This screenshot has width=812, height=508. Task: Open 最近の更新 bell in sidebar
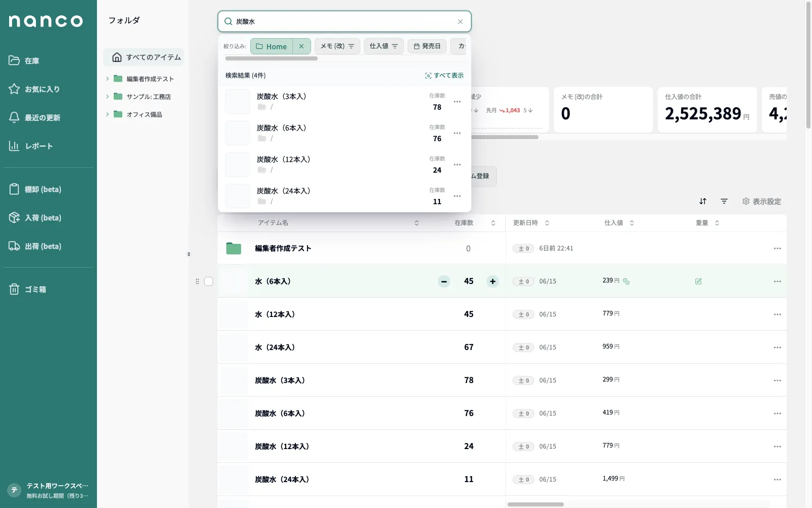point(14,117)
